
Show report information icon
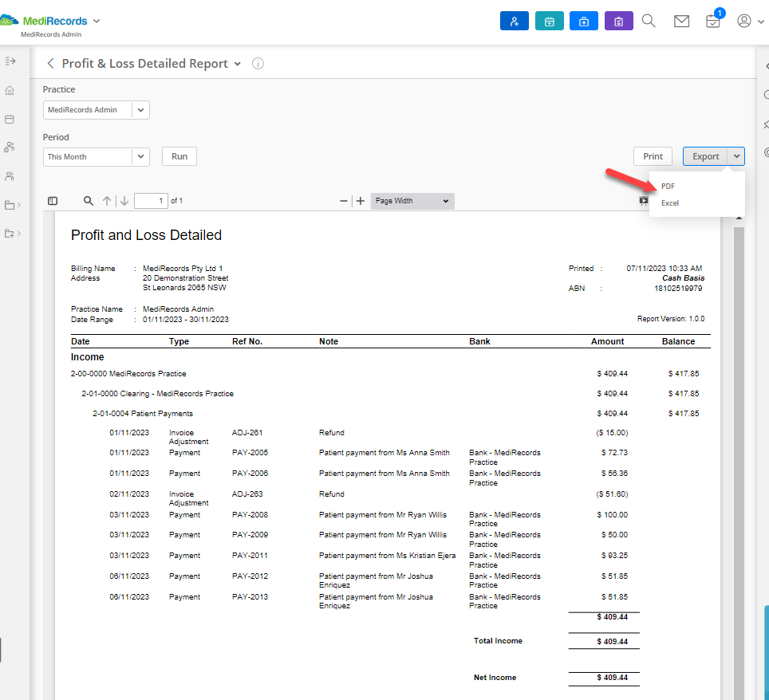pyautogui.click(x=258, y=63)
